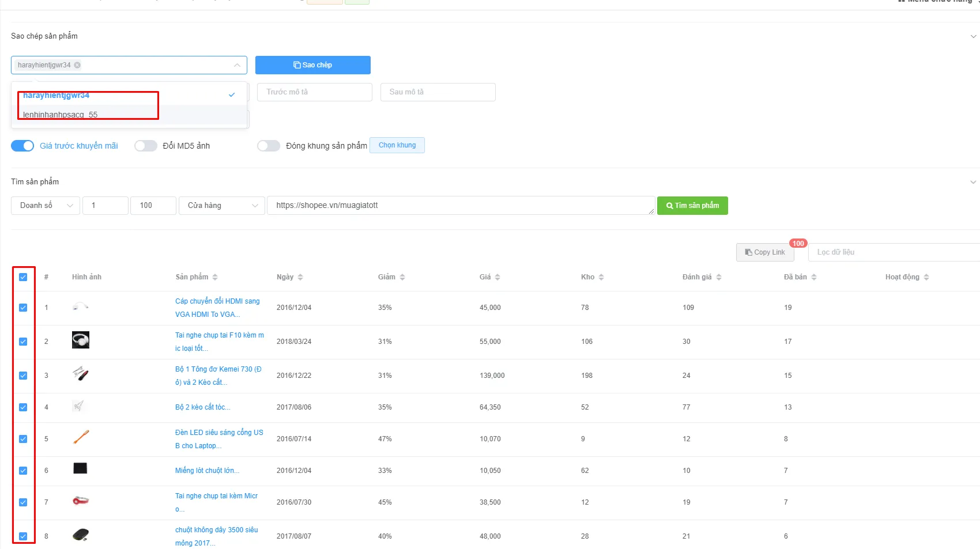This screenshot has width=980, height=549.
Task: Click the maximum value field showing 100
Action: 153,206
